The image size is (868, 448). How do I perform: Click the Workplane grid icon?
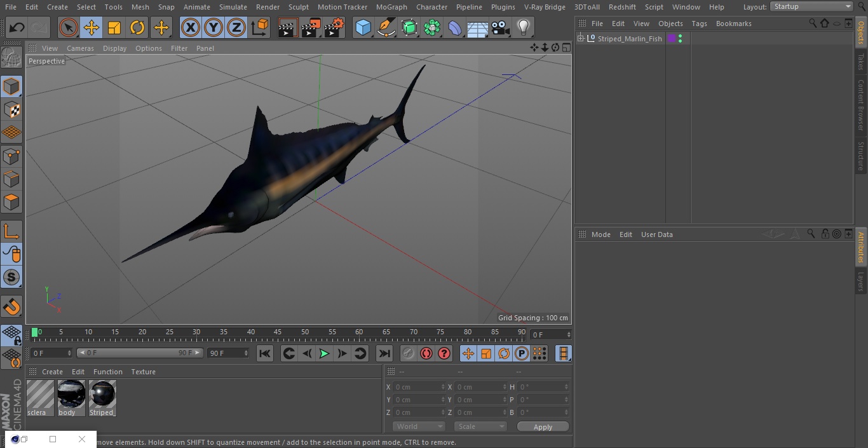click(x=11, y=132)
